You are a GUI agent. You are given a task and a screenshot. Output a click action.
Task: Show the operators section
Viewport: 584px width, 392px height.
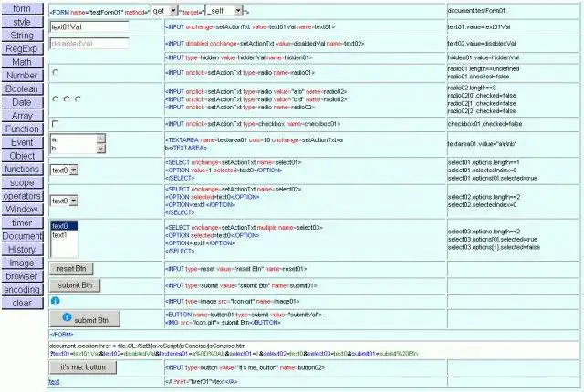click(22, 196)
